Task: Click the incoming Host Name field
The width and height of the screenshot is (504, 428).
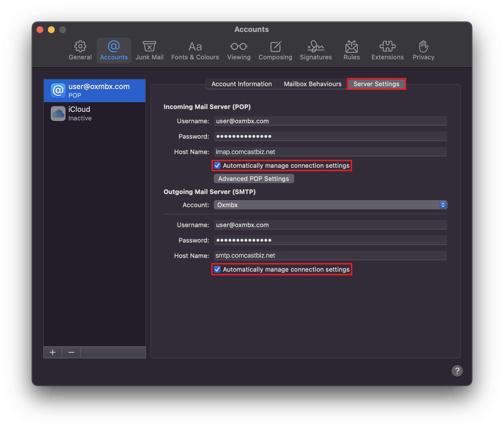Action: click(330, 152)
